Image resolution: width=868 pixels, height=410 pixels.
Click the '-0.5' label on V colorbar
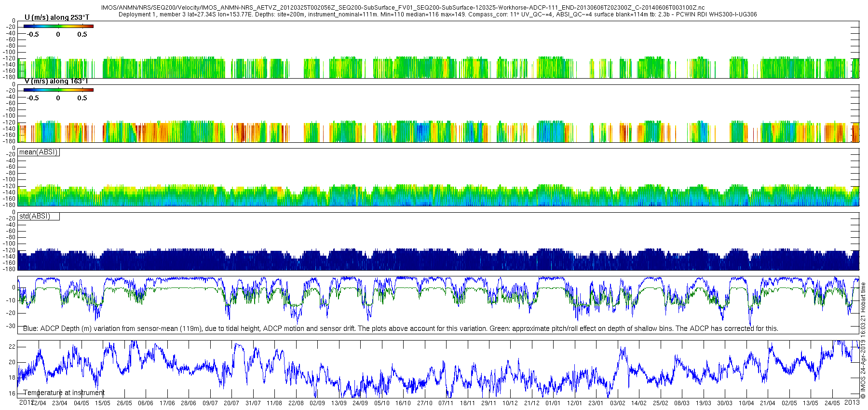coord(32,98)
